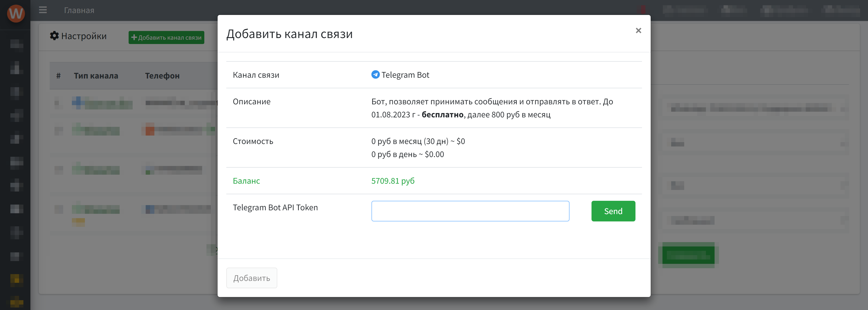Click the Телефон column header
Screen dimensions: 868x310
(162, 76)
